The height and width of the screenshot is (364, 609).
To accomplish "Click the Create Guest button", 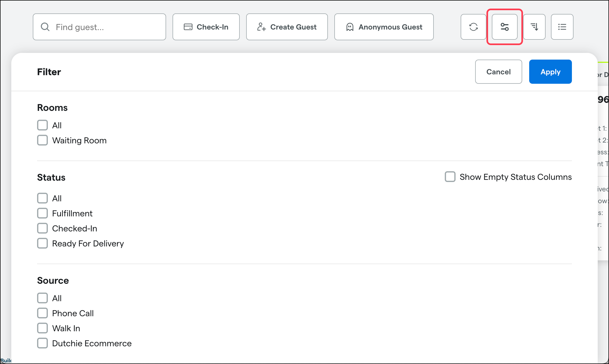I will click(287, 27).
